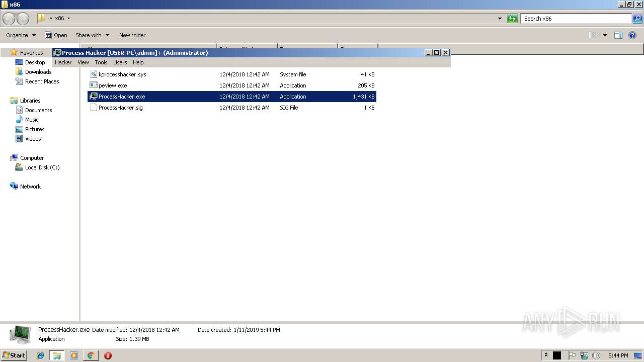Open Explorer help icon
Viewport: 644px width, 362px height.
pyautogui.click(x=632, y=35)
